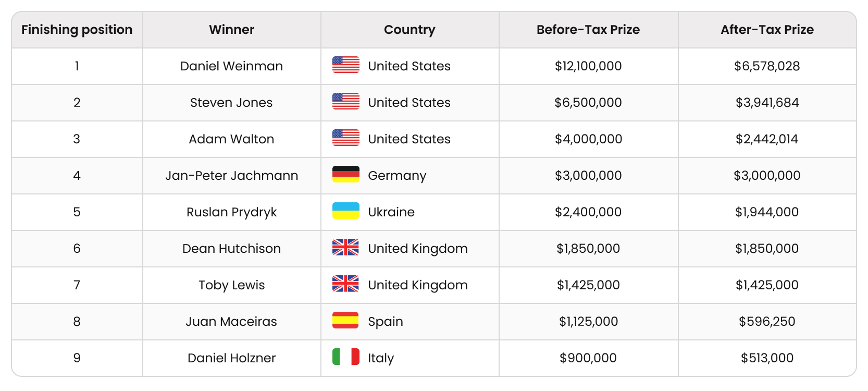Click the $6,578,028 after-tax prize cell
The width and height of the screenshot is (868, 391).
tap(767, 66)
